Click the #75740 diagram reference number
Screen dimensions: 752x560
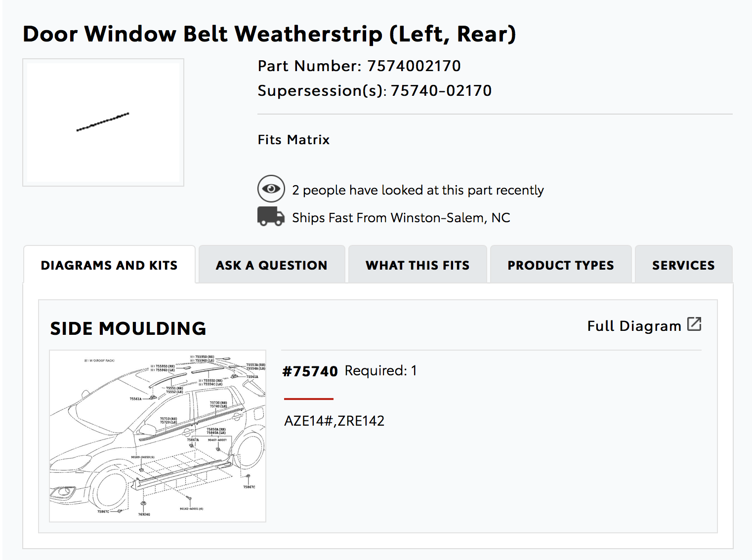[310, 371]
